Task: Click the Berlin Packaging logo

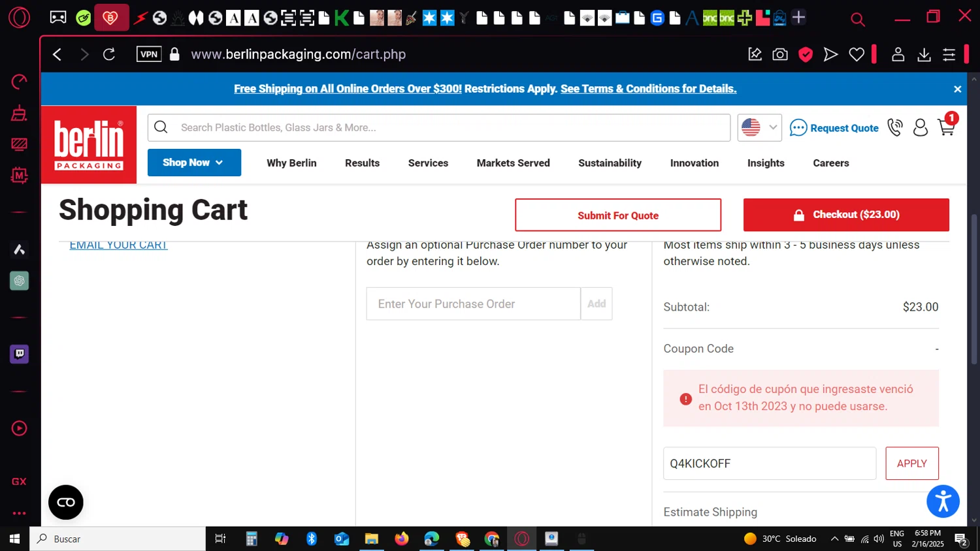Action: point(89,144)
